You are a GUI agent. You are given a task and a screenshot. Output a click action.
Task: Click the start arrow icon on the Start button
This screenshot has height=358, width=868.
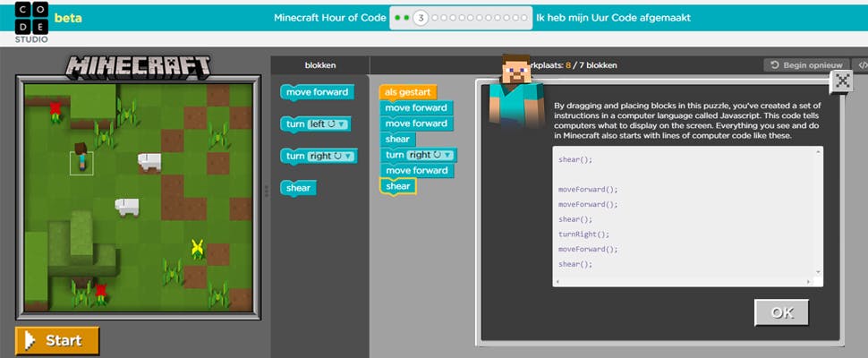click(x=30, y=340)
